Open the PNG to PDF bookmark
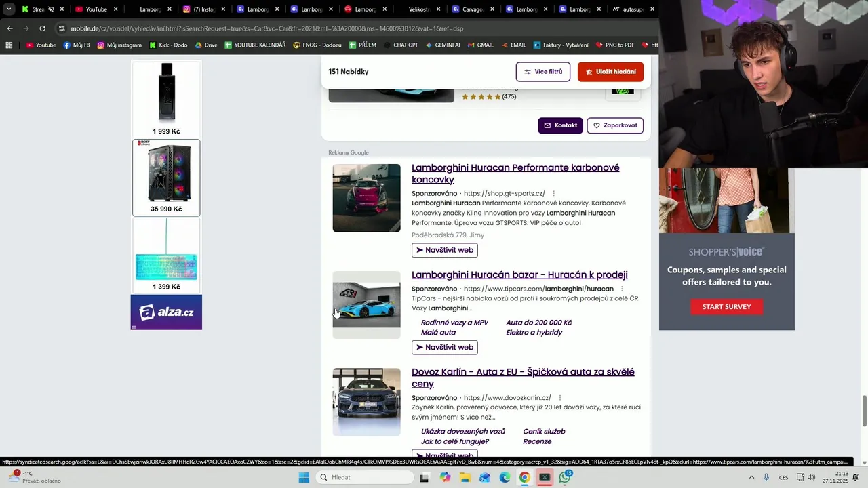868x488 pixels. click(615, 45)
